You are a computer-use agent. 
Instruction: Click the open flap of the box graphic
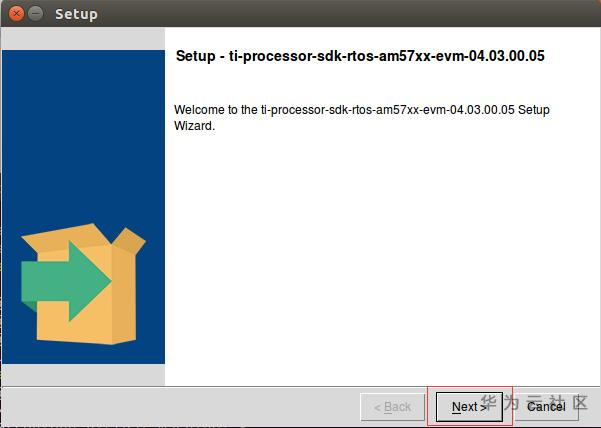tap(129, 240)
